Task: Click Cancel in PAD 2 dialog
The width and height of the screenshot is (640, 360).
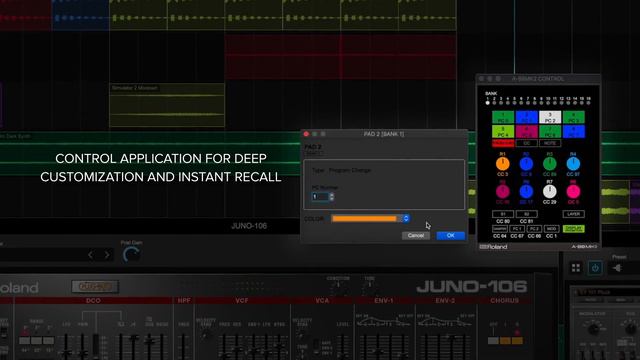Action: tap(416, 236)
